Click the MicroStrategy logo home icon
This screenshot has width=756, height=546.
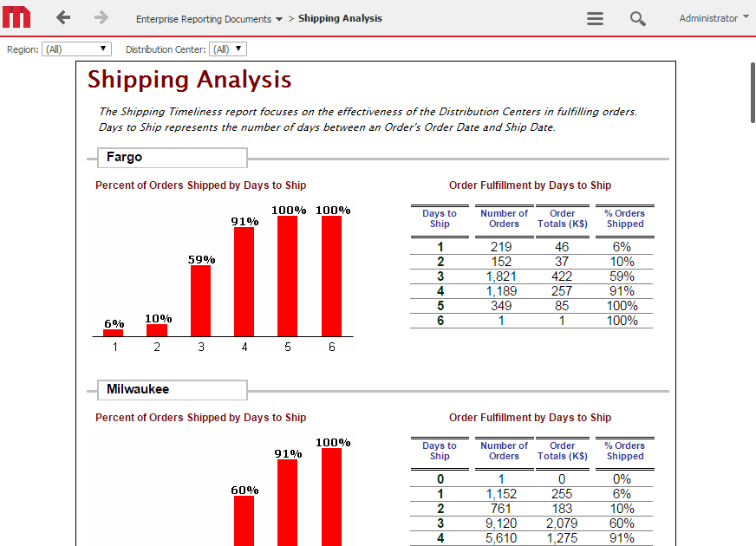click(x=17, y=17)
